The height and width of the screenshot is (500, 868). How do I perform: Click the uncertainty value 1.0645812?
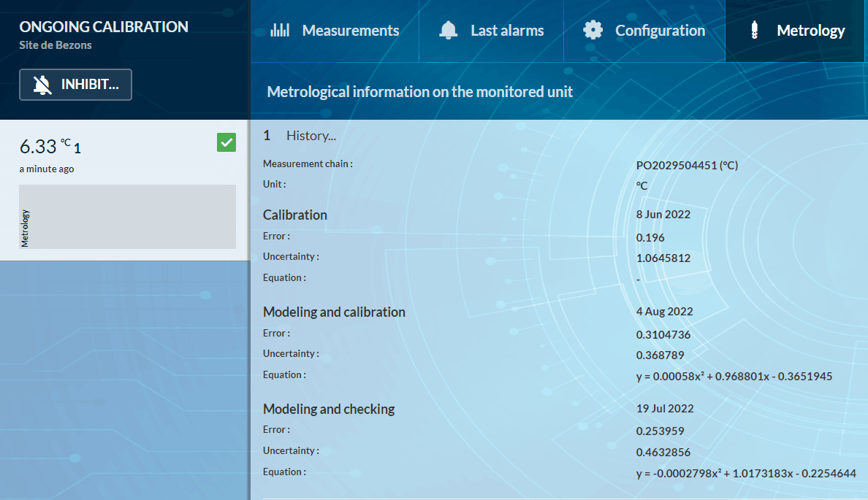click(663, 258)
